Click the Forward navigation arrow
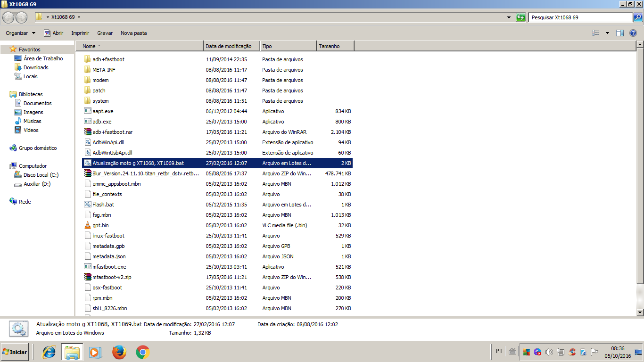Screen dimensions: 644x362 21,17
